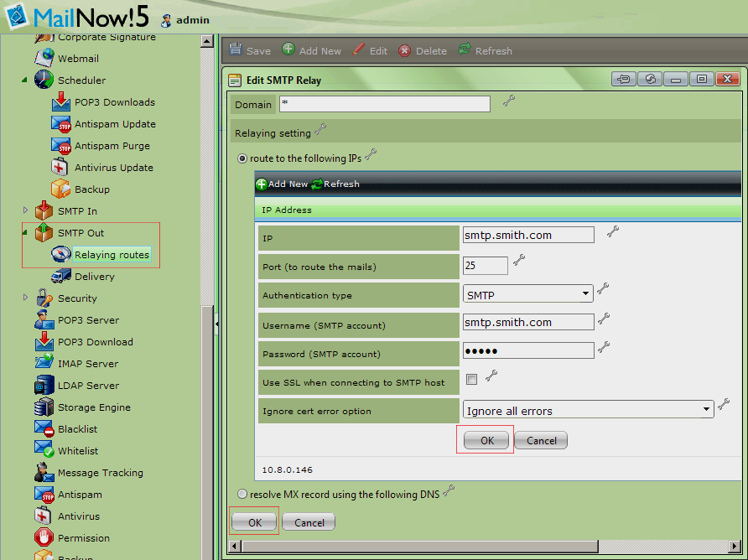Select the 10.8.0.146 IP row
This screenshot has height=560, width=748.
(x=497, y=469)
